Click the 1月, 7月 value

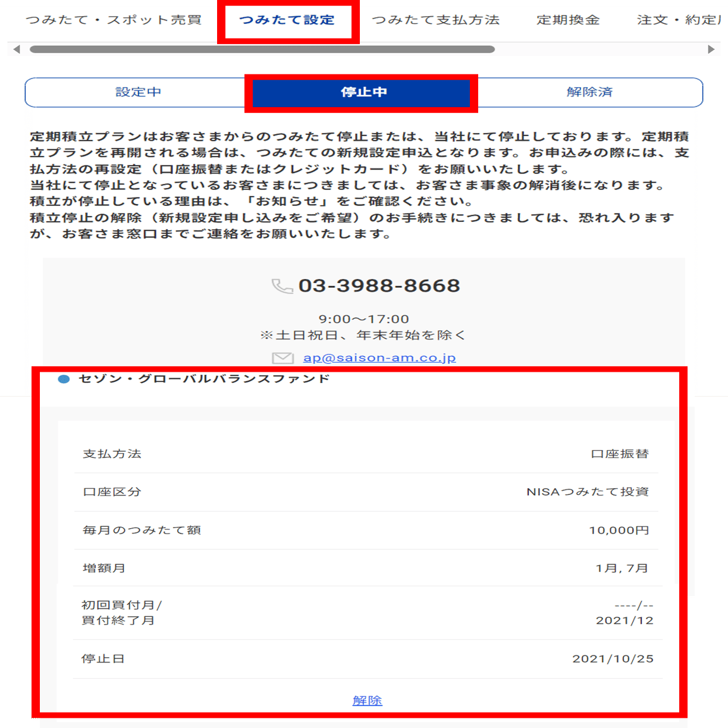(622, 568)
